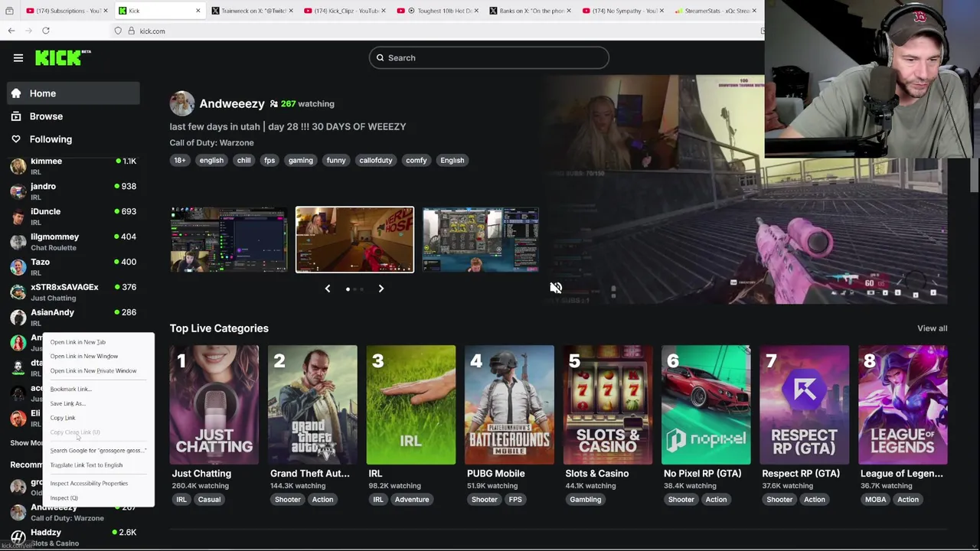Viewport: 980px width, 551px height.
Task: Open the League of Legends category card
Action: coord(903,405)
